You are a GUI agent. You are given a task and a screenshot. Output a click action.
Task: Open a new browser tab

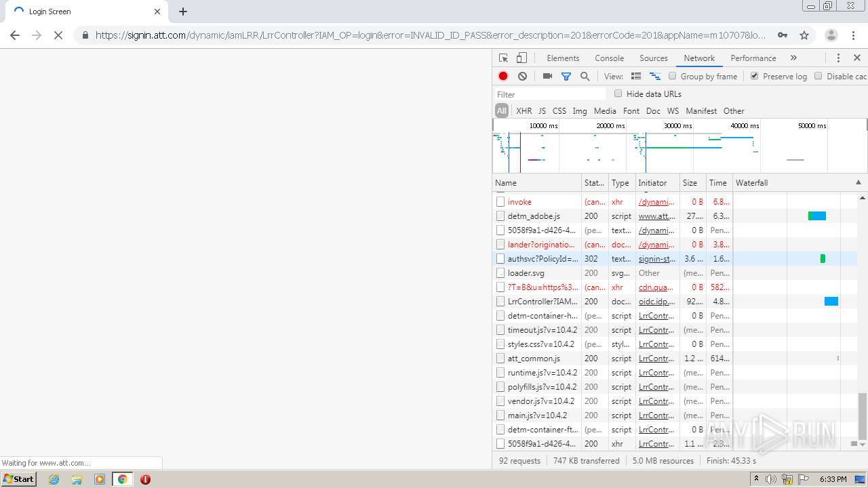(x=183, y=12)
